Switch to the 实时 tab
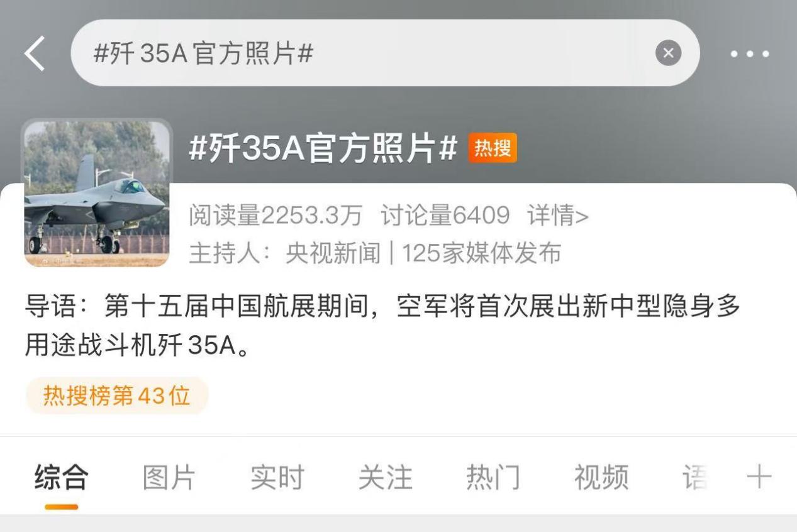 (277, 478)
